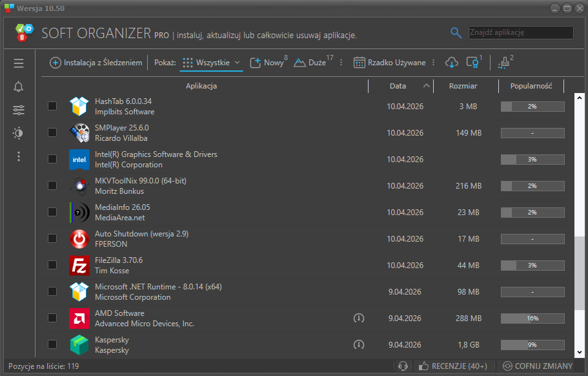Click the MKVToolNix application icon
The image size is (588, 376).
tap(79, 186)
